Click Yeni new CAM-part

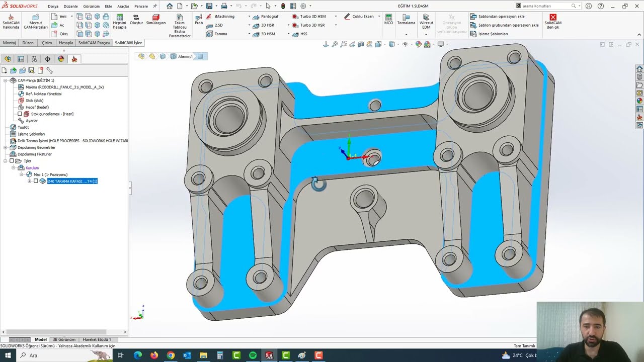59,17
